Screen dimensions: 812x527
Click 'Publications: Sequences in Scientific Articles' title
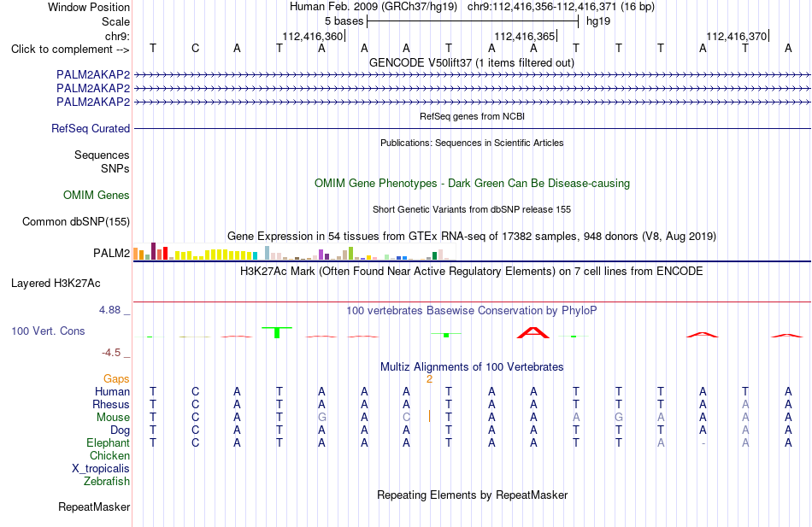coord(472,143)
